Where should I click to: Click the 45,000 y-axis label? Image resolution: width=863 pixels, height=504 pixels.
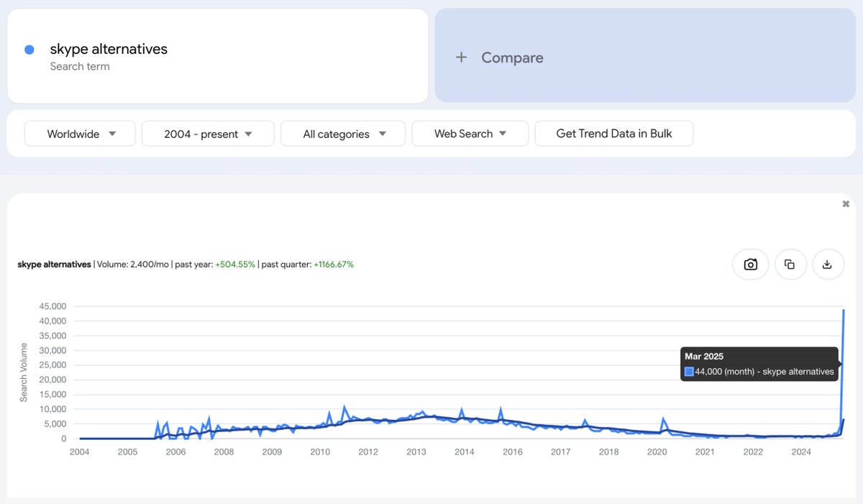pyautogui.click(x=53, y=306)
